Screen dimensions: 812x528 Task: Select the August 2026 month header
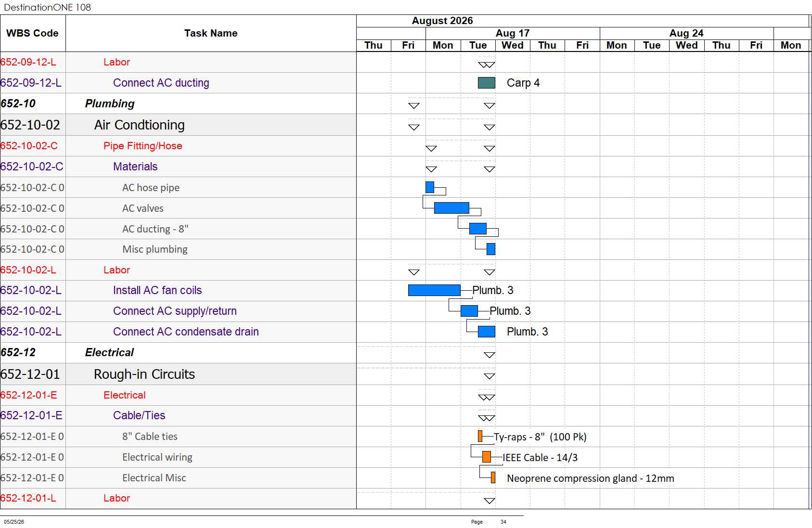coord(442,21)
